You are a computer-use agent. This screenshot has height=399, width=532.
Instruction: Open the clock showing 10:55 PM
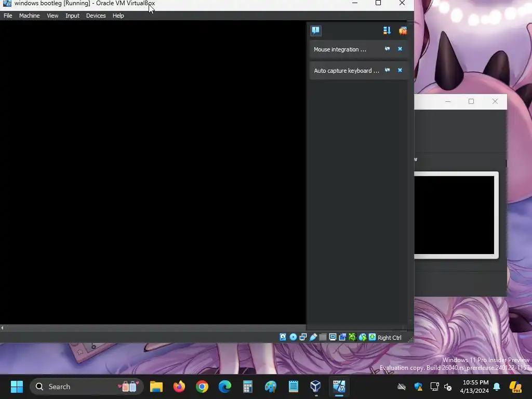tap(475, 387)
